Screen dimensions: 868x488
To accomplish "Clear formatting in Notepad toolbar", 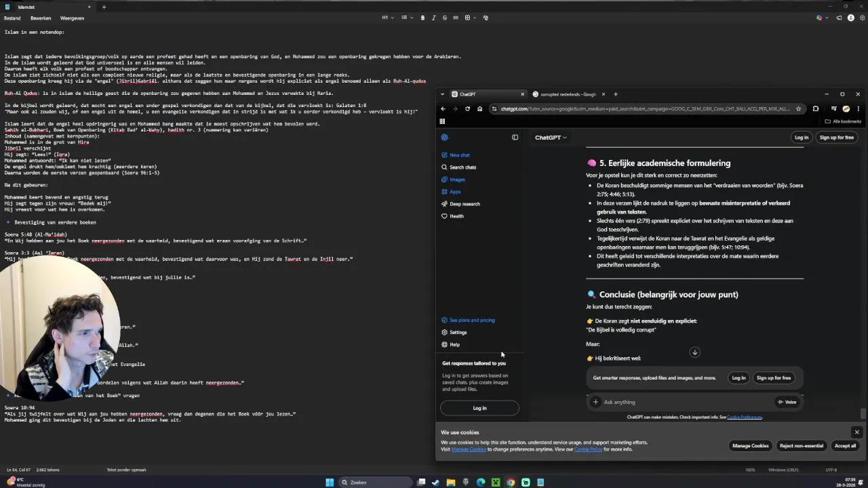I will (x=486, y=18).
